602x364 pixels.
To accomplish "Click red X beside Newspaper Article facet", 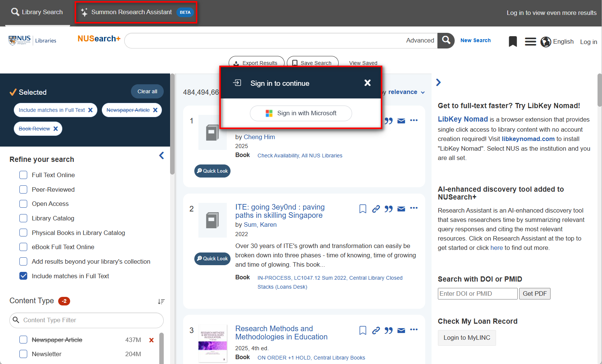I will tap(151, 340).
